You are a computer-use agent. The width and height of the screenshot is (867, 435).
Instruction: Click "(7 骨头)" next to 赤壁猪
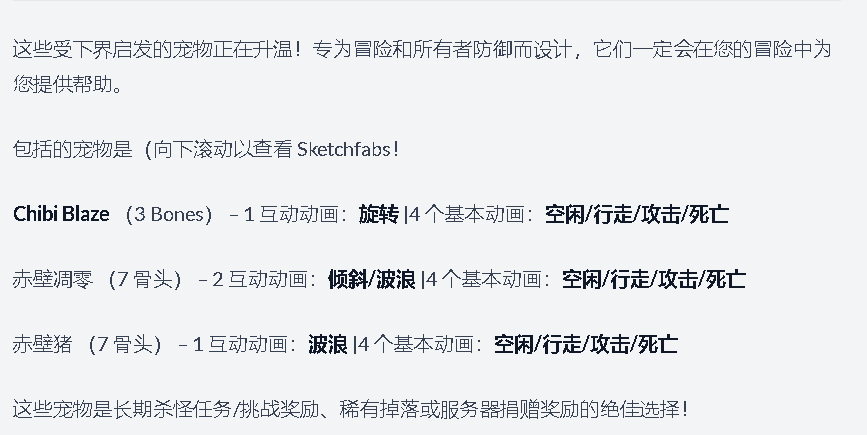(x=125, y=345)
